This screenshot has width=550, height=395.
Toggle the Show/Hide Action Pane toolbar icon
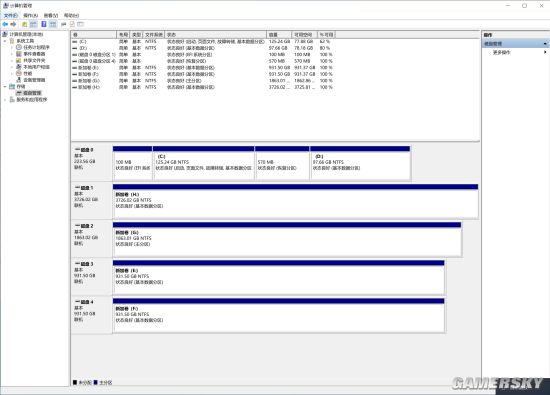53,24
